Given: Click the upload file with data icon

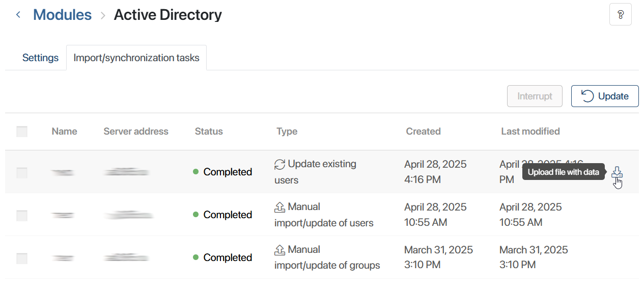Looking at the screenshot, I should [617, 172].
